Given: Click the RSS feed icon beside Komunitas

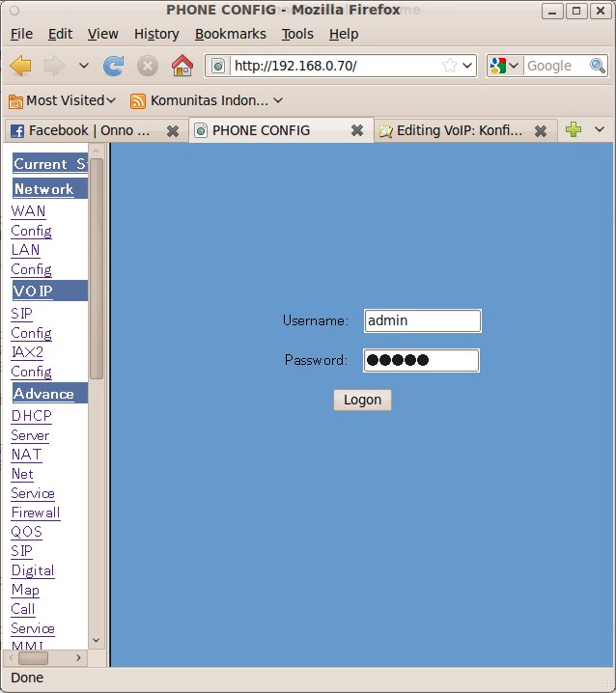Looking at the screenshot, I should pyautogui.click(x=137, y=101).
